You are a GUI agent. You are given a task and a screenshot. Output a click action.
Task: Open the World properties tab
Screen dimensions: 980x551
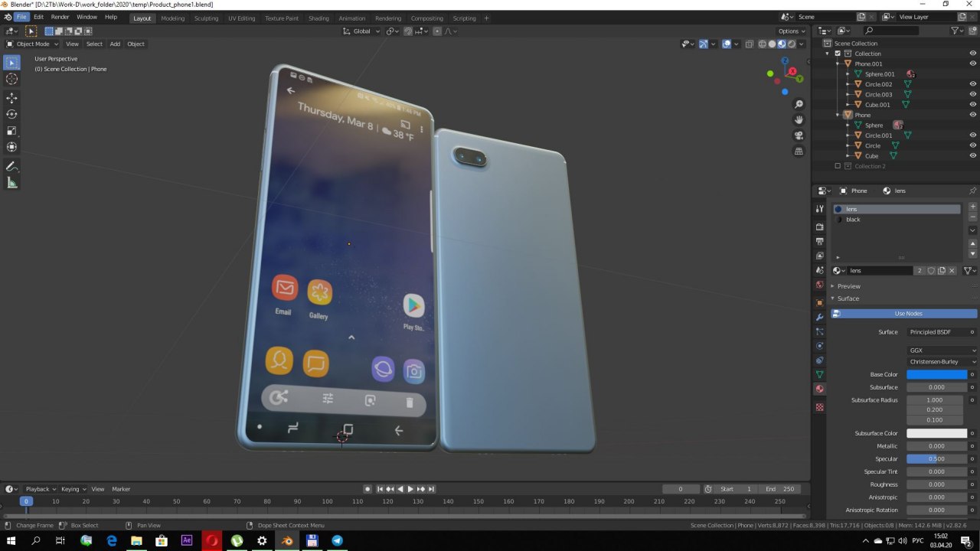[x=819, y=285]
